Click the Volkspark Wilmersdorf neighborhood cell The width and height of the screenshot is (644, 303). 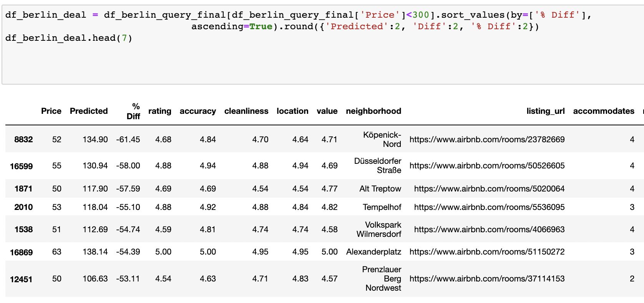point(379,230)
